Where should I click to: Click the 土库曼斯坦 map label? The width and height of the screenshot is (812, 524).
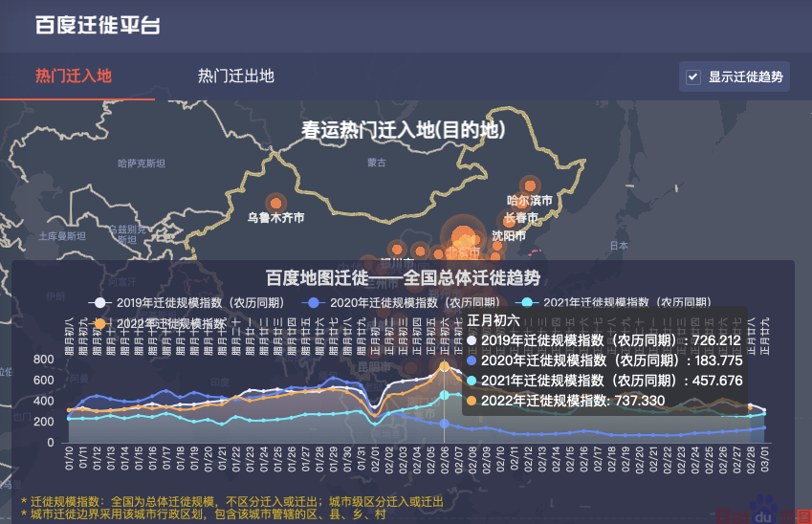(x=62, y=236)
